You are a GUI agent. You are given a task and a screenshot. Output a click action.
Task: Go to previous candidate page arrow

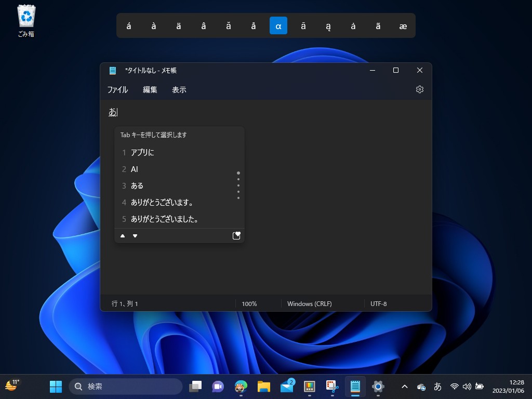[123, 236]
